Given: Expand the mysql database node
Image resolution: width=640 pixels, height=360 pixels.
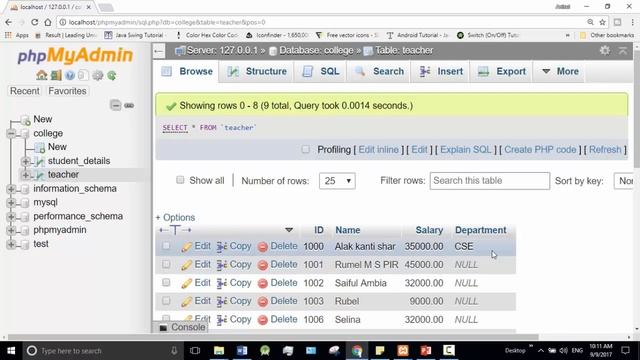Looking at the screenshot, I should click(x=11, y=202).
